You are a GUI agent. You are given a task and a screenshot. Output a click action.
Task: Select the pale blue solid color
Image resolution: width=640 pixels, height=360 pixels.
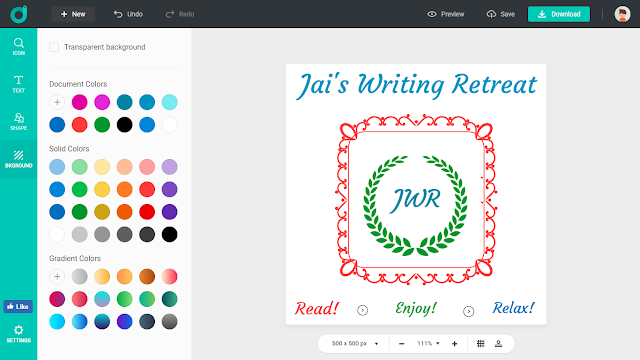(57, 167)
